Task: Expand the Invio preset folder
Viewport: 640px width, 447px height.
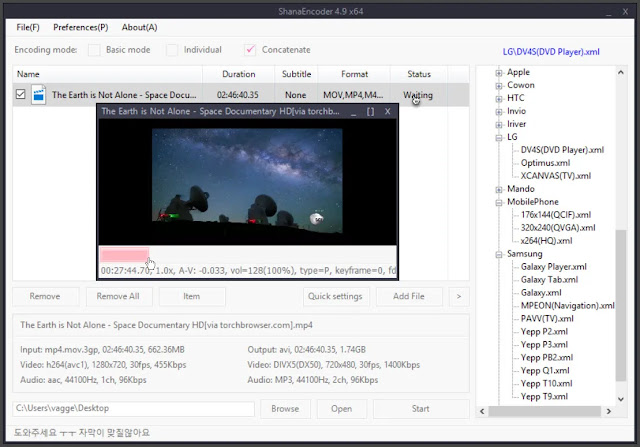Action: (x=498, y=112)
